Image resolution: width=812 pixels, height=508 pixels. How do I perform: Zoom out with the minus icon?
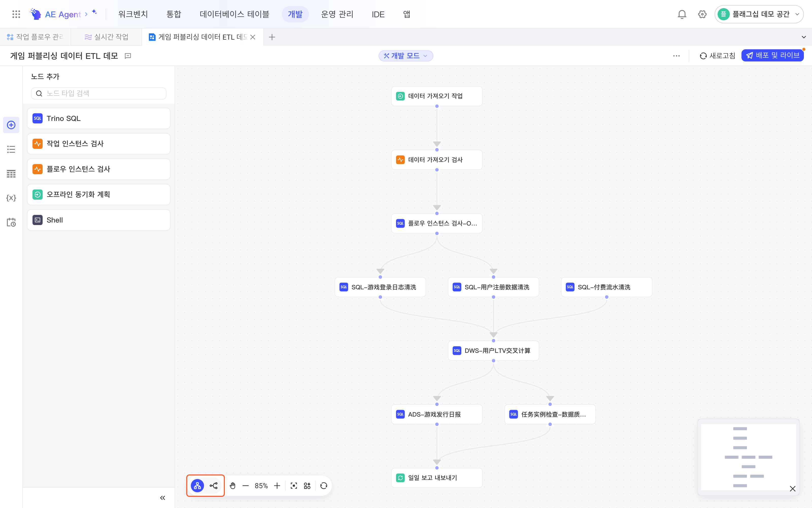[x=246, y=485]
